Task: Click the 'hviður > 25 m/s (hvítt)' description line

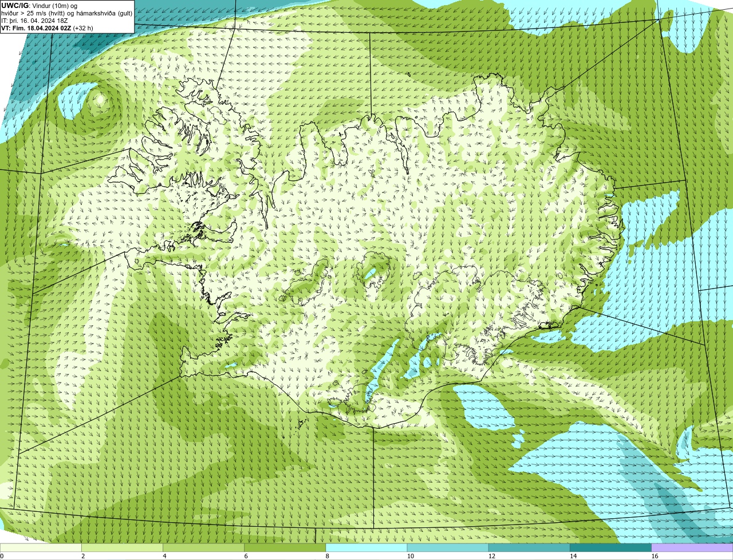Action: (x=66, y=13)
